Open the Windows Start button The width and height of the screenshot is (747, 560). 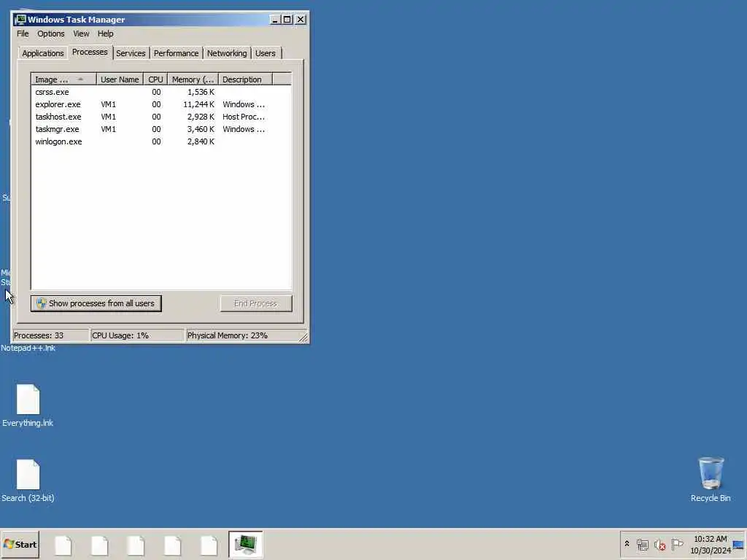(20, 544)
